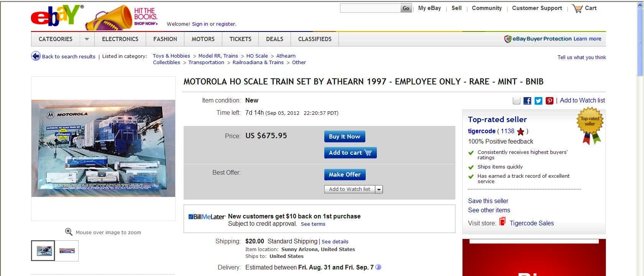The image size is (644, 276).
Task: Open the Electronics tab
Action: [120, 39]
